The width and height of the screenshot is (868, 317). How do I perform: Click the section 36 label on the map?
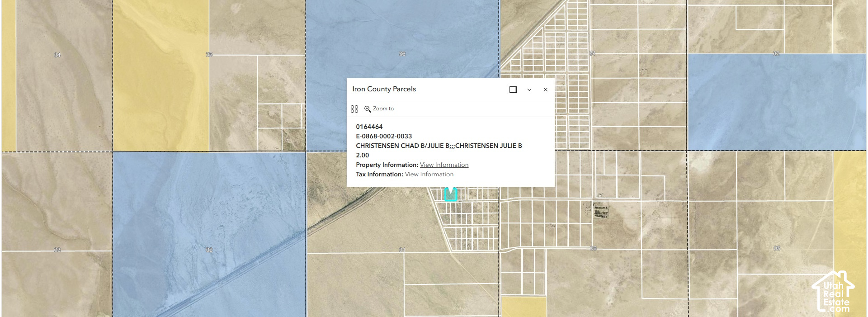pyautogui.click(x=402, y=54)
